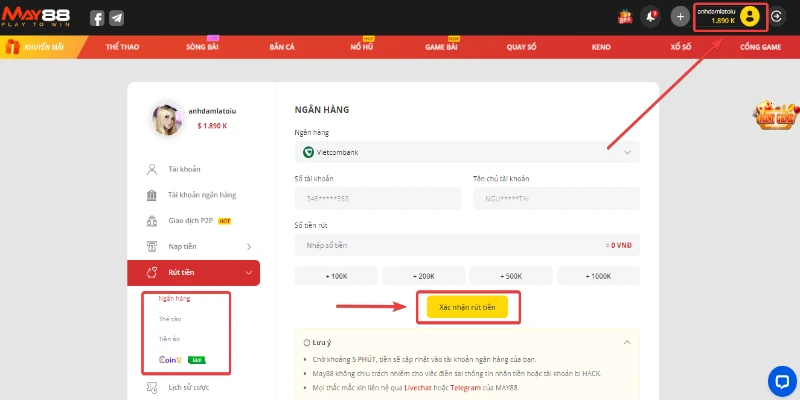Click the gift promotion icon in header

click(626, 16)
